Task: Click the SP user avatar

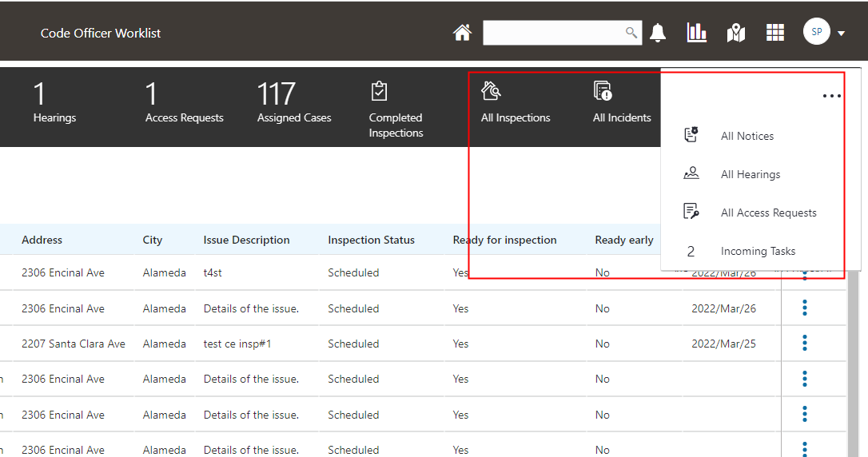Action: [x=817, y=31]
